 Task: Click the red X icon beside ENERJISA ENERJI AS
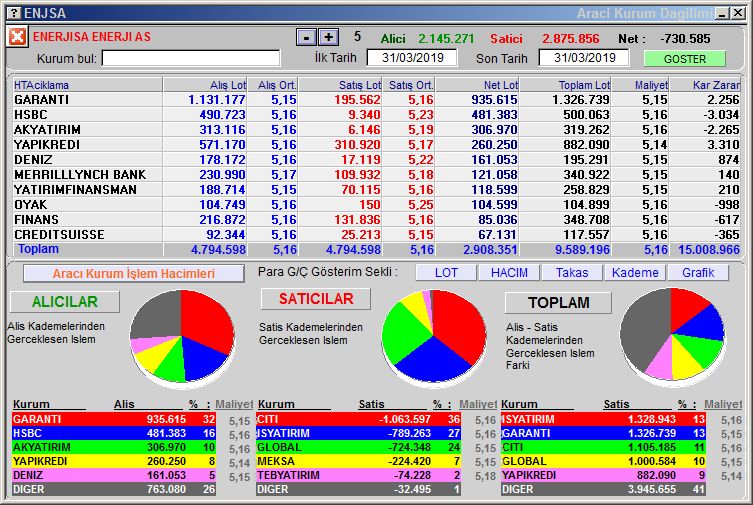(x=17, y=36)
